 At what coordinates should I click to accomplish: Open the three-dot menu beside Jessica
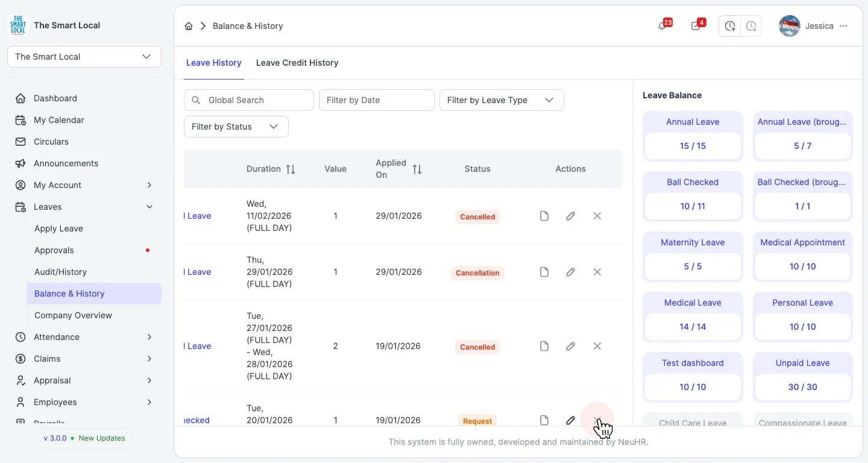[x=843, y=26]
